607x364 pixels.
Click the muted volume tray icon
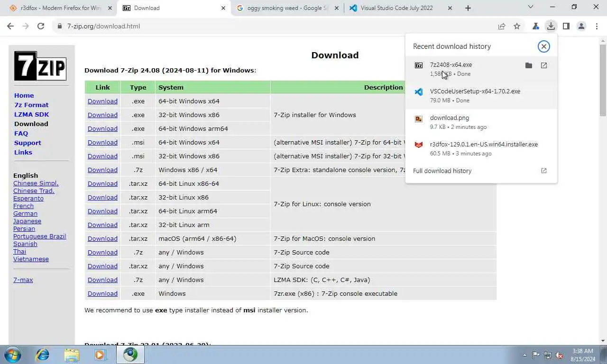(560, 355)
